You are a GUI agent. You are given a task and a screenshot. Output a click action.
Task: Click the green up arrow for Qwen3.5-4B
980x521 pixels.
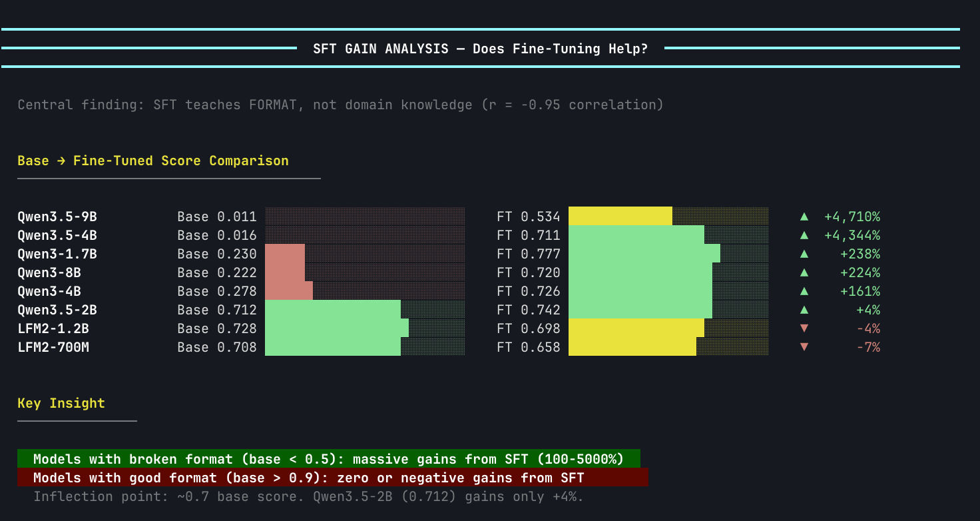click(804, 235)
